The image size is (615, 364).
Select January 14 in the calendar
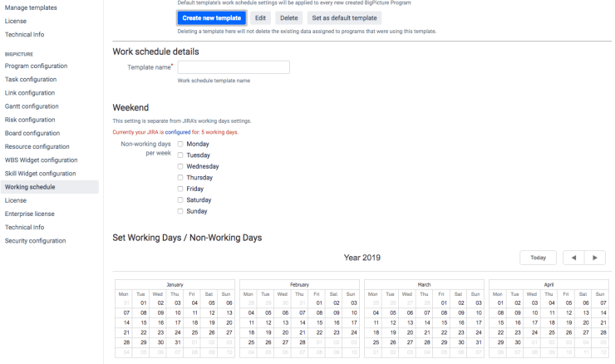[126, 322]
